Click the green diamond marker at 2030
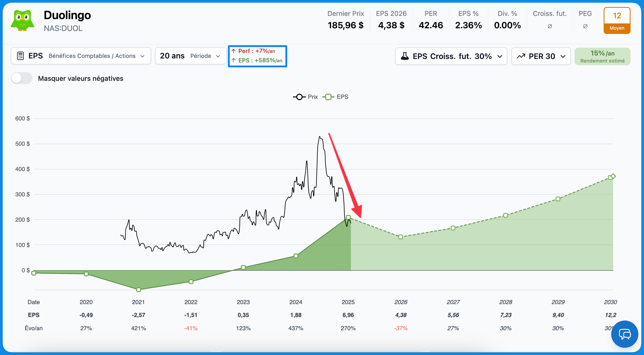The width and height of the screenshot is (644, 355). tap(613, 176)
